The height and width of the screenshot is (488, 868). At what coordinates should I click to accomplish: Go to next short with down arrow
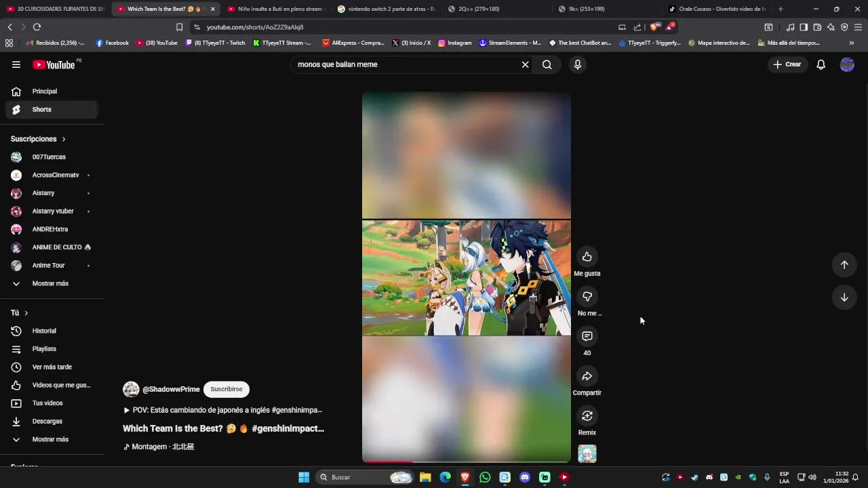pyautogui.click(x=844, y=298)
